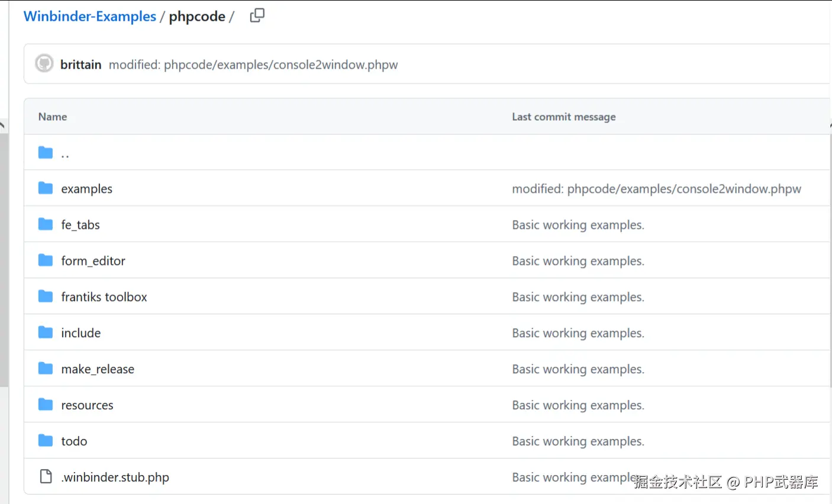Click the resources folder icon
The height and width of the screenshot is (504, 832).
46,405
